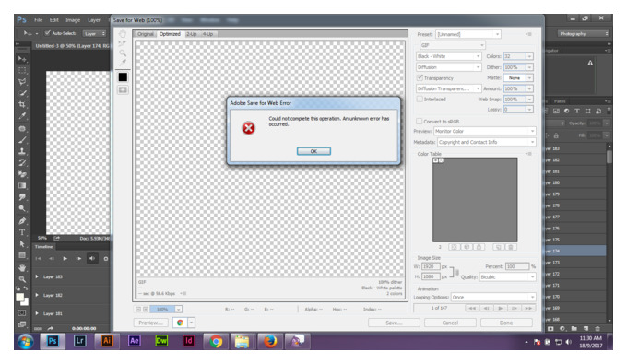Expand Layer 182 in the timeline
Screen dimensions: 627x364
(37, 295)
